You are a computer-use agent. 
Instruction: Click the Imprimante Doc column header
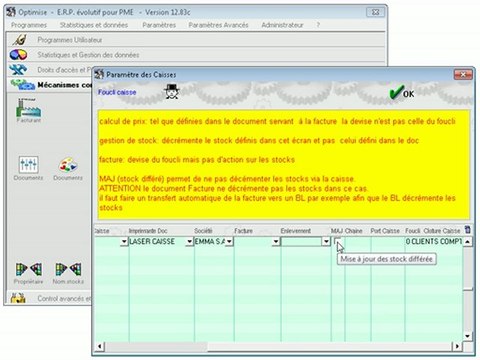tap(148, 231)
